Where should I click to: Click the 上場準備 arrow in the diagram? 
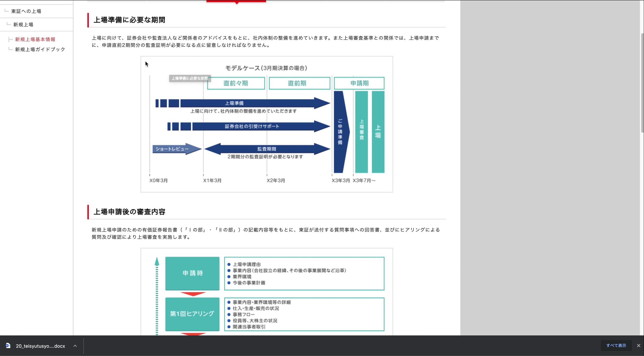click(235, 103)
